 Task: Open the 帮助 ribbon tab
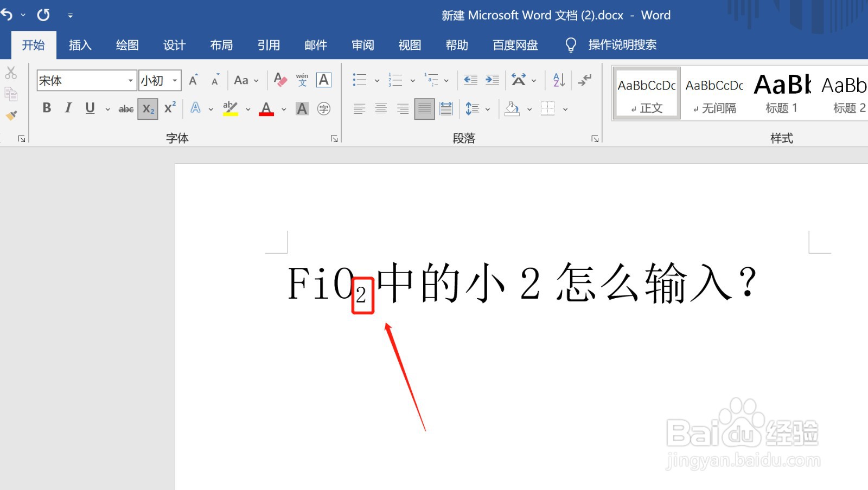[457, 45]
